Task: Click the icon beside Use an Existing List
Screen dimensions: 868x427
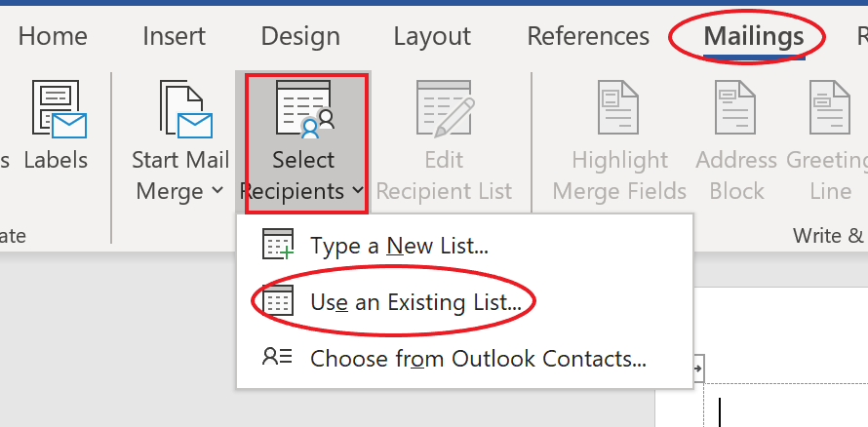Action: point(278,301)
